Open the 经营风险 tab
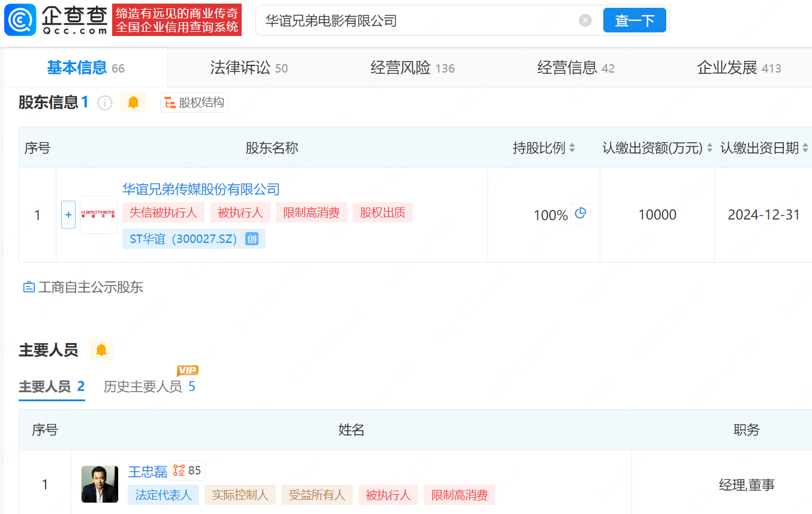The width and height of the screenshot is (812, 514). pyautogui.click(x=413, y=68)
